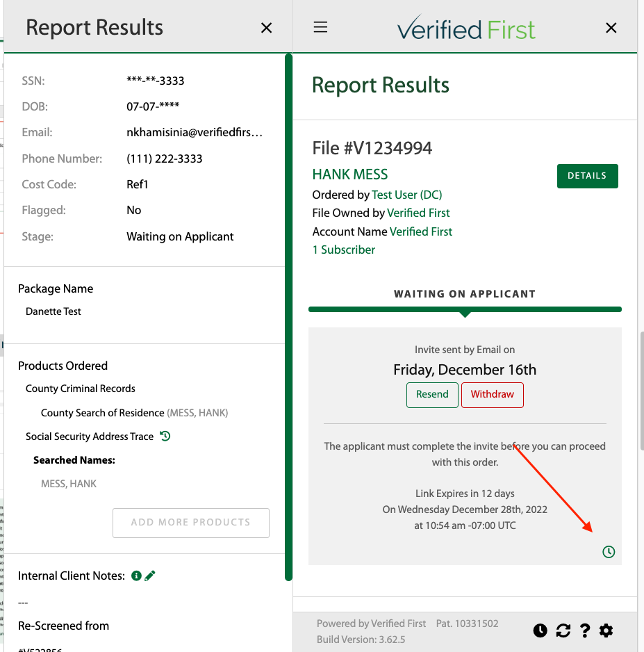Click Build Version: 3.62.5 text
644x652 pixels.
(x=361, y=639)
